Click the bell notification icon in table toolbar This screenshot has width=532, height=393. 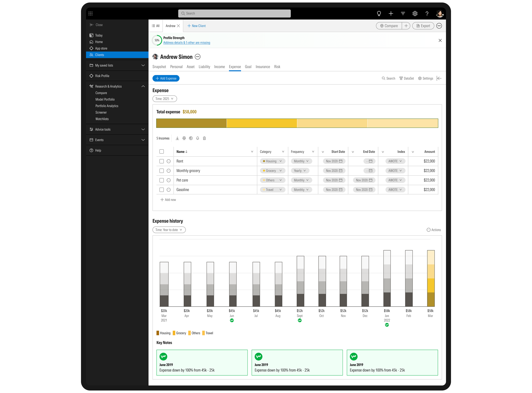(x=197, y=138)
